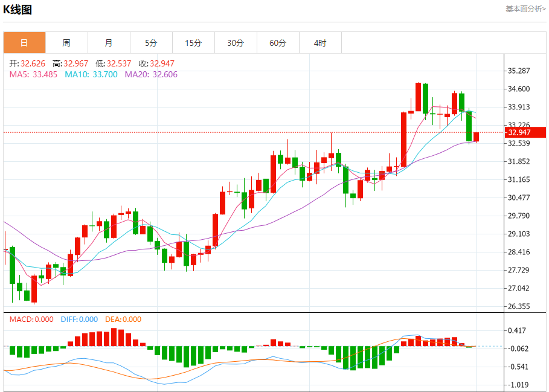Click the red 32.947 current price tag
Image resolution: width=549 pixels, height=392 pixels.
click(525, 132)
